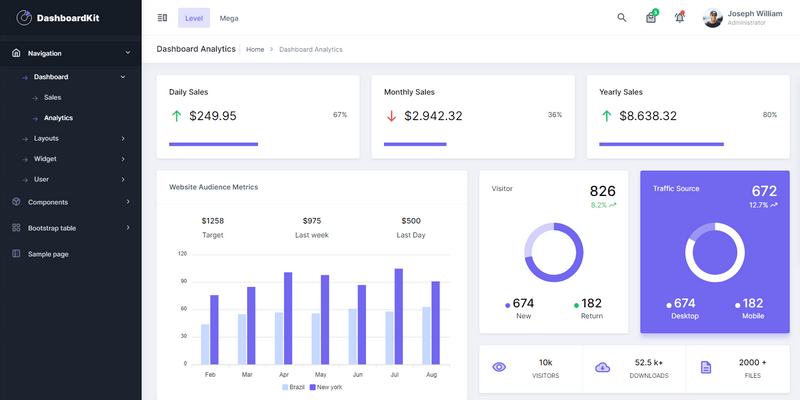Click the Daily Sales progress bar
The width and height of the screenshot is (800, 400).
pos(214,144)
